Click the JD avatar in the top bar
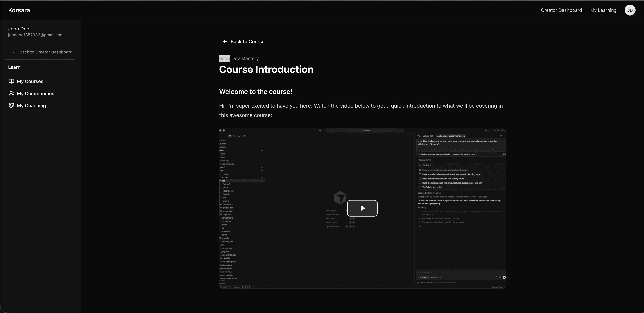Viewport: 644px width, 313px height. [x=630, y=10]
